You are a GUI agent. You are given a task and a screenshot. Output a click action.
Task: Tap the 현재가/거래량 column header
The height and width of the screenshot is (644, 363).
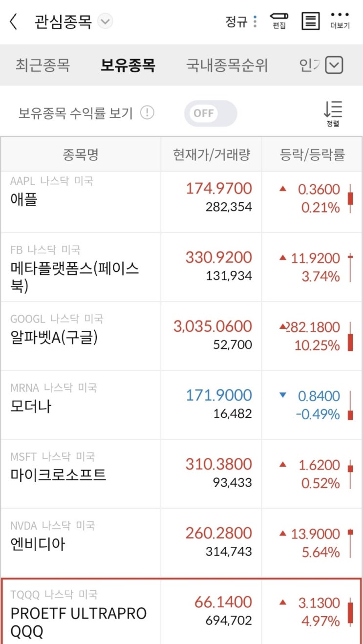pyautogui.click(x=211, y=154)
